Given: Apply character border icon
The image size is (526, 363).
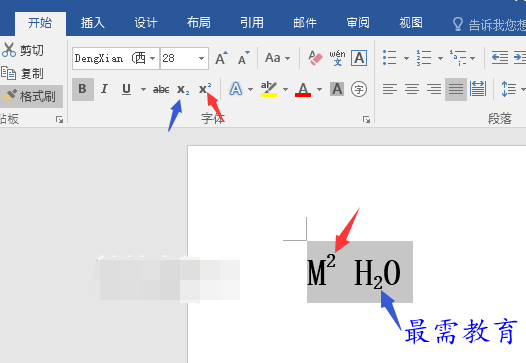Looking at the screenshot, I should (x=359, y=58).
